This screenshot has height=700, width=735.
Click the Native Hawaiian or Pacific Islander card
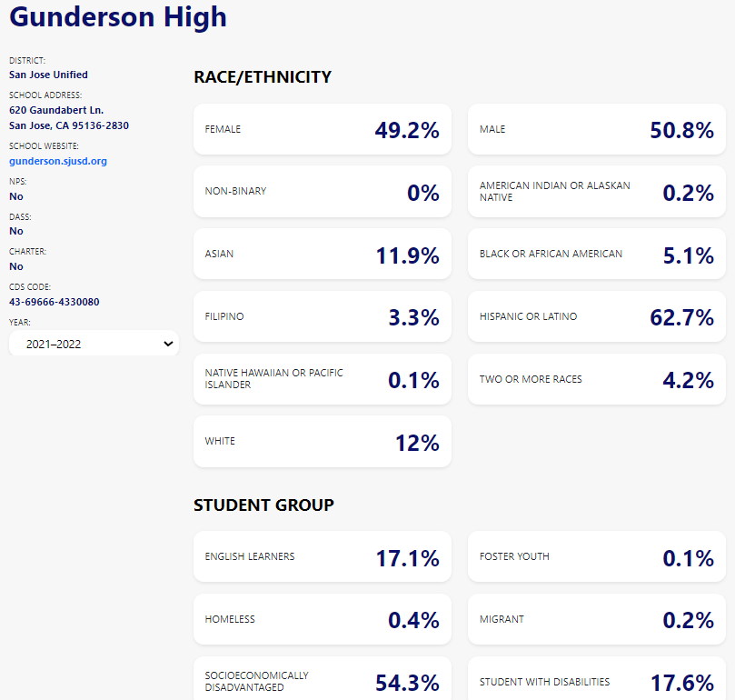[322, 379]
